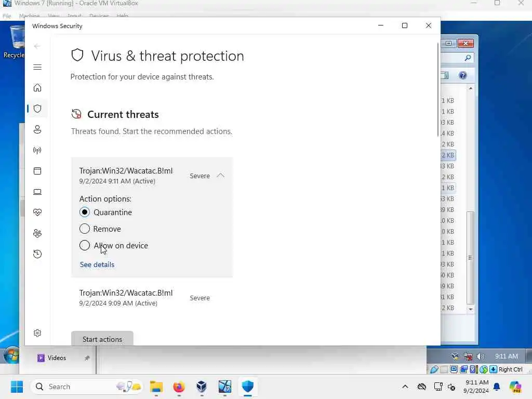Open Family options in the sidebar
Image resolution: width=532 pixels, height=399 pixels.
[37, 233]
